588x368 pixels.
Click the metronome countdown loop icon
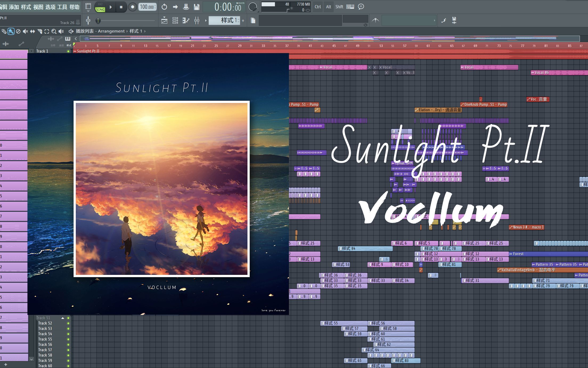point(164,7)
